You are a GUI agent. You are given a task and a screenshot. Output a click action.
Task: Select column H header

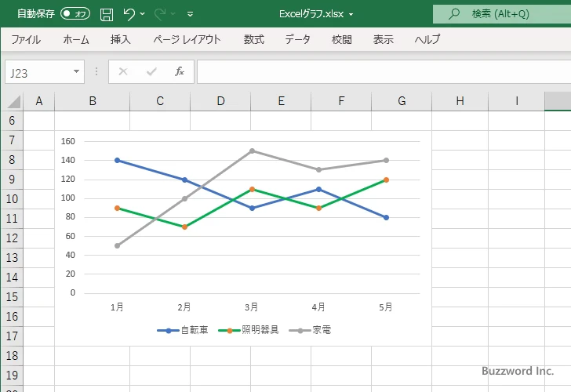point(460,101)
